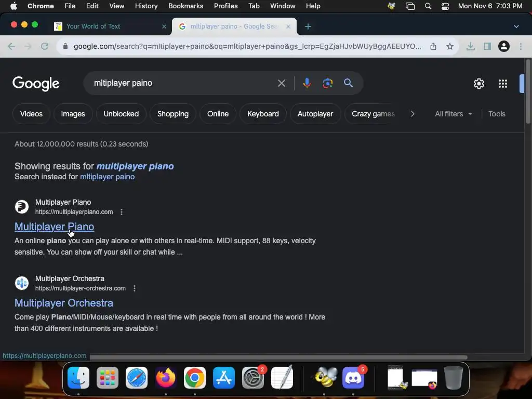The height and width of the screenshot is (399, 532).
Task: Toggle the Chrome side panel icon
Action: click(487, 46)
